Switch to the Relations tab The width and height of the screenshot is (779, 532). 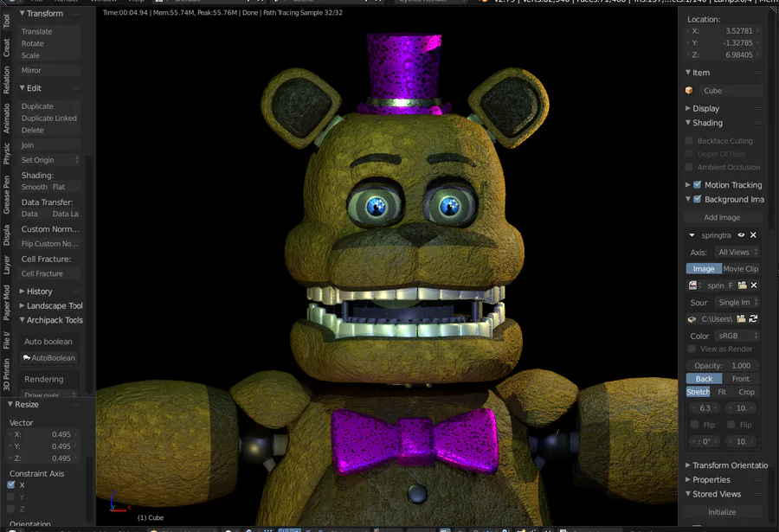6,80
